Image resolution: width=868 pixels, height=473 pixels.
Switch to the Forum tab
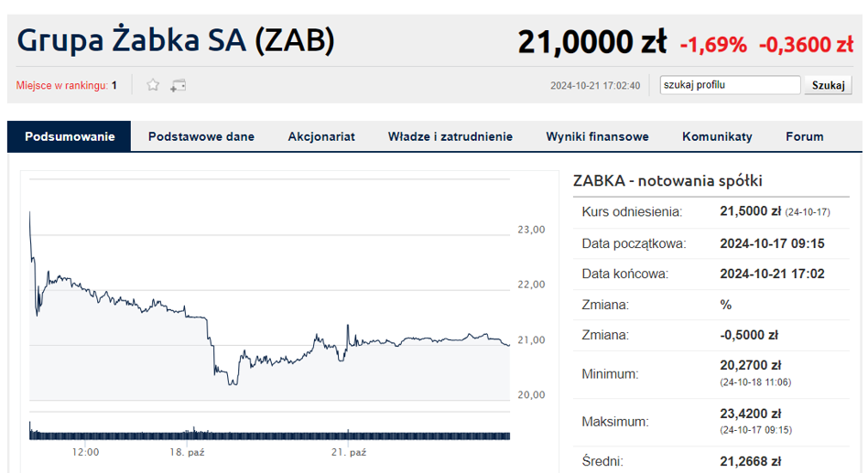pyautogui.click(x=804, y=136)
